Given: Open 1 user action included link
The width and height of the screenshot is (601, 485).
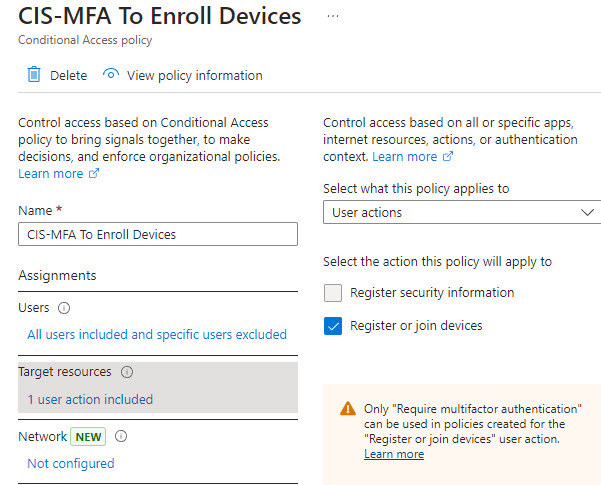Looking at the screenshot, I should [x=90, y=400].
